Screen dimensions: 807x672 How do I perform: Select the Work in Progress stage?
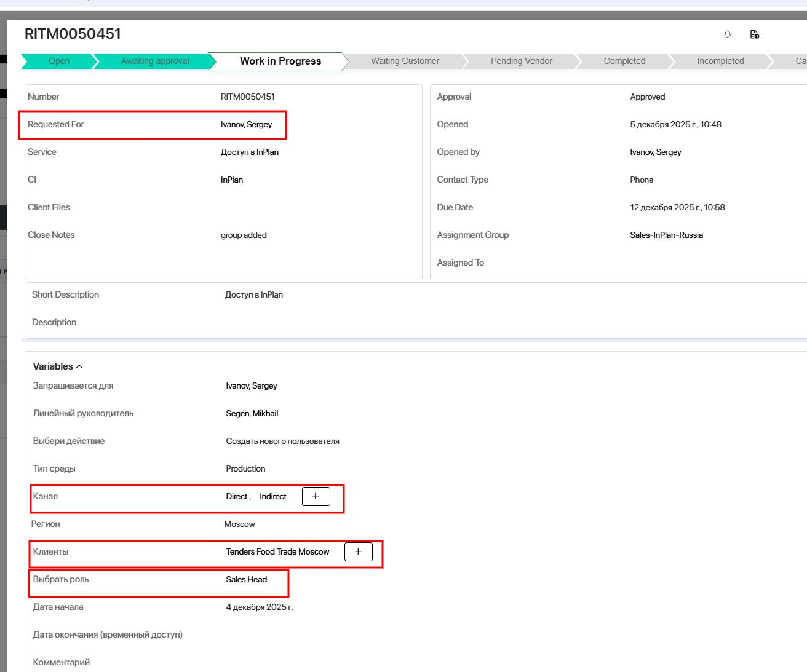[x=280, y=61]
